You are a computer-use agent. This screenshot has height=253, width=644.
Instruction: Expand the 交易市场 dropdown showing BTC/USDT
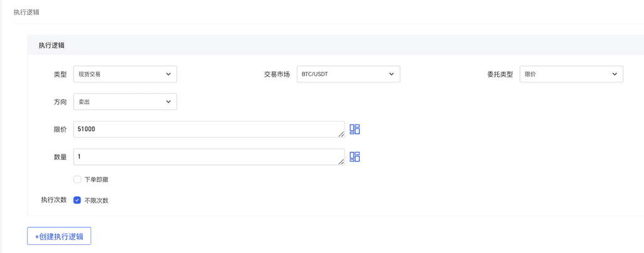click(x=348, y=74)
